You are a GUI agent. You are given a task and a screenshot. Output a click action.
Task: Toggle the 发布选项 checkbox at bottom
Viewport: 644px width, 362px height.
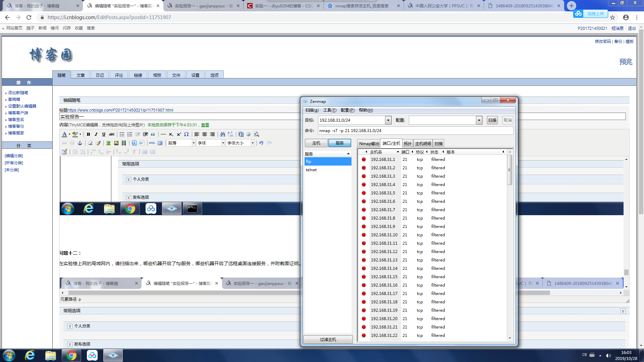(x=70, y=344)
